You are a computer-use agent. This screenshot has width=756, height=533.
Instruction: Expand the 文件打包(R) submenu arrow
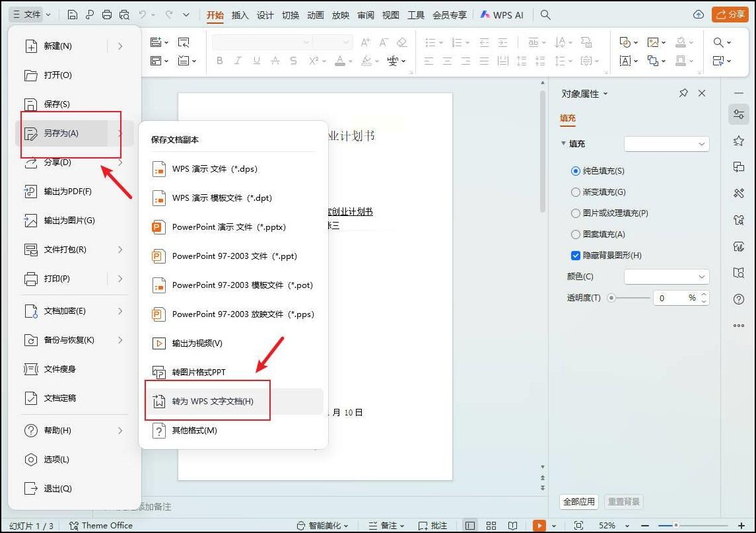point(120,250)
